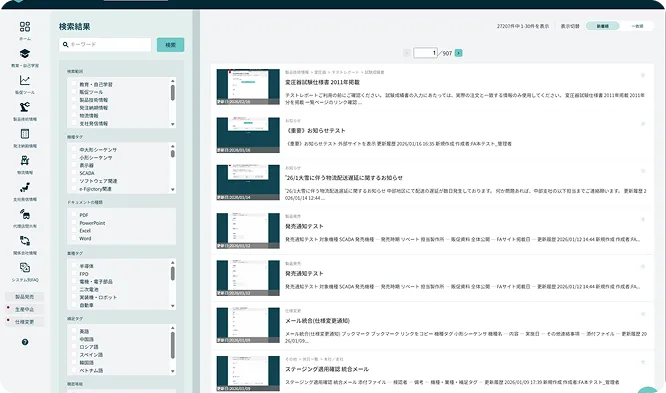The height and width of the screenshot is (393, 666).
Task: Check the PDF document type box
Action: (74, 215)
